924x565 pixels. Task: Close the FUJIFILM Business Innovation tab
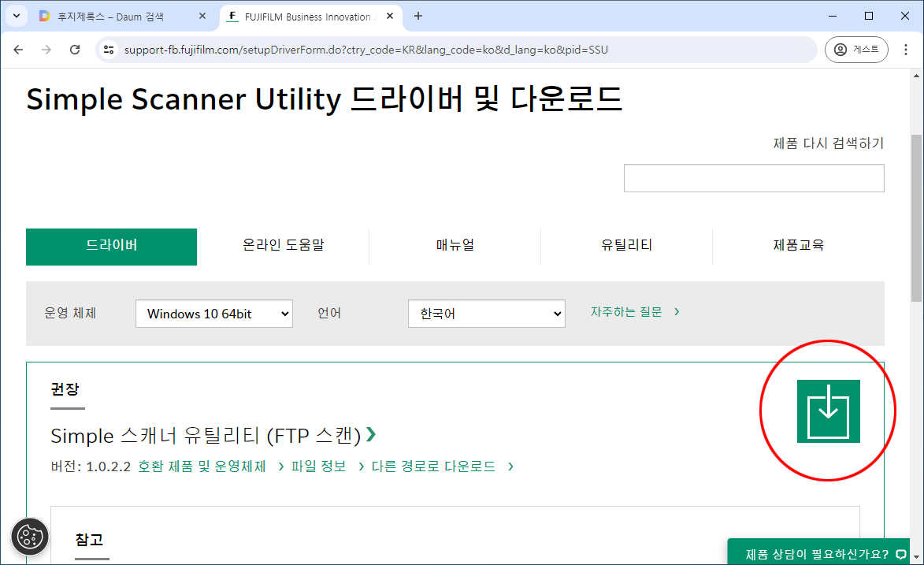pos(390,16)
